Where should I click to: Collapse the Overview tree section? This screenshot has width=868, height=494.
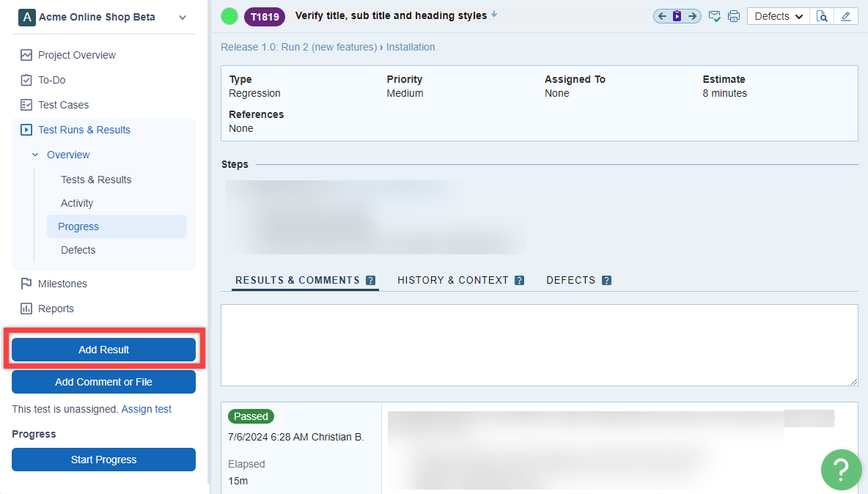(x=35, y=155)
